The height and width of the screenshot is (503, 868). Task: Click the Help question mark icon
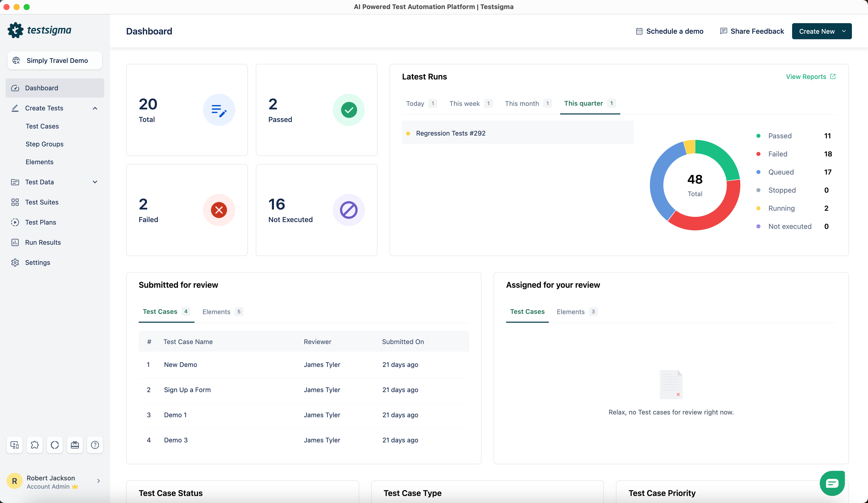pos(95,445)
